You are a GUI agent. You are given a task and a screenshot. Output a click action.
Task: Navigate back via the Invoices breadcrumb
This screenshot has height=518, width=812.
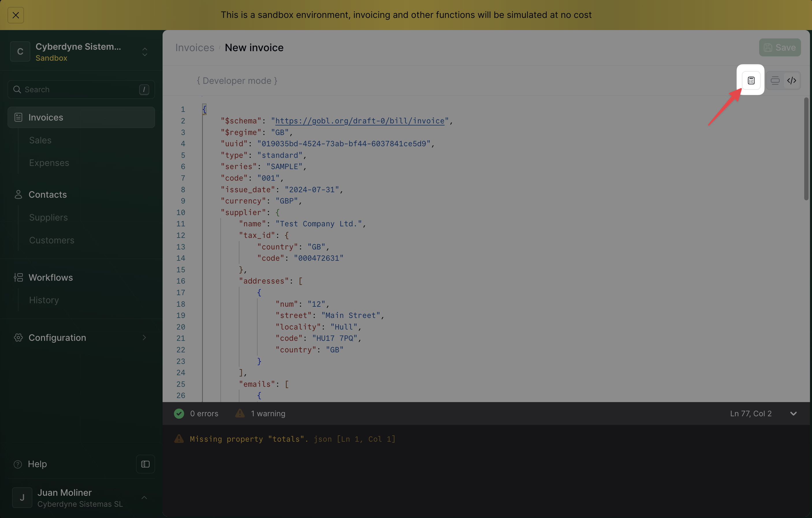click(x=194, y=47)
